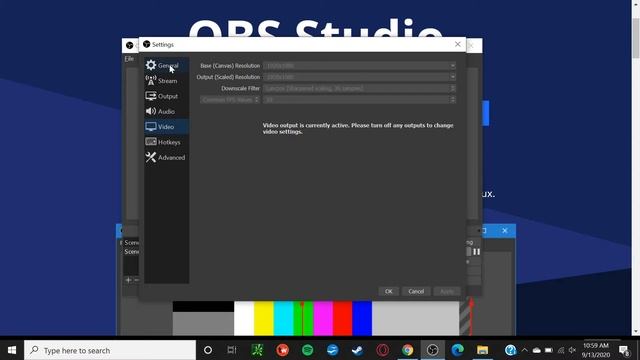Click OK in the Settings dialog

click(389, 291)
